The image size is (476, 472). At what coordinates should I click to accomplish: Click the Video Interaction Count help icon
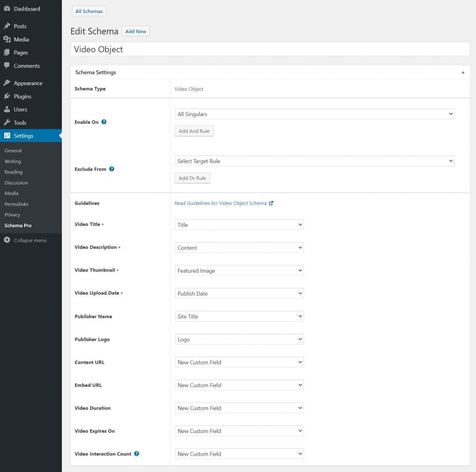(x=137, y=453)
